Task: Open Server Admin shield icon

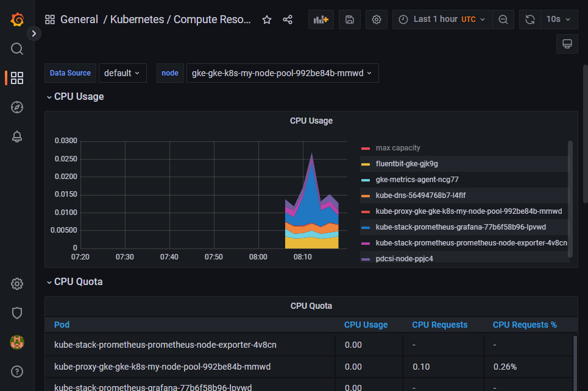Action: pos(16,313)
